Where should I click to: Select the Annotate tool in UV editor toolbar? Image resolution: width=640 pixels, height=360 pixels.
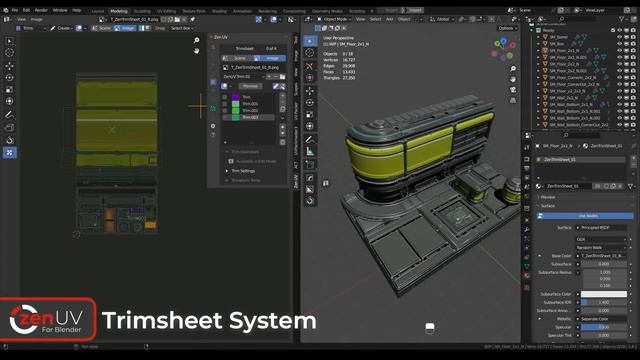coord(9,115)
